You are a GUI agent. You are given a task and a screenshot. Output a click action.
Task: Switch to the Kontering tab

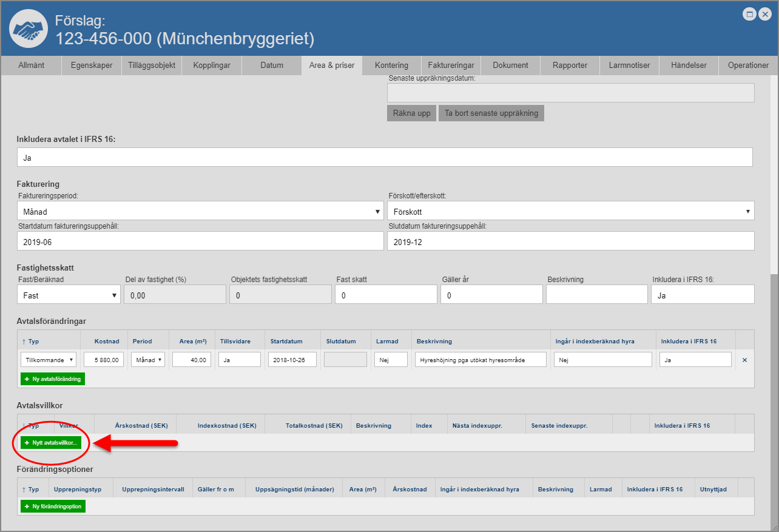click(x=391, y=66)
